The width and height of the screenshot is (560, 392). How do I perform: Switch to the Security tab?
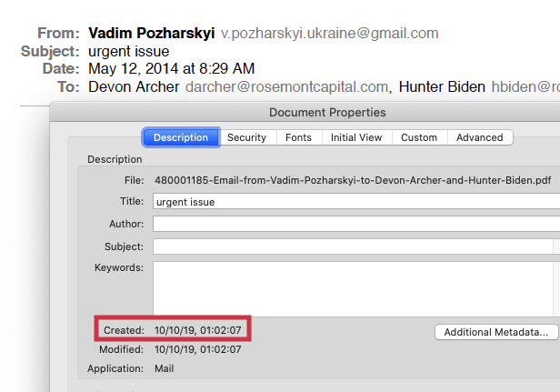(x=246, y=137)
